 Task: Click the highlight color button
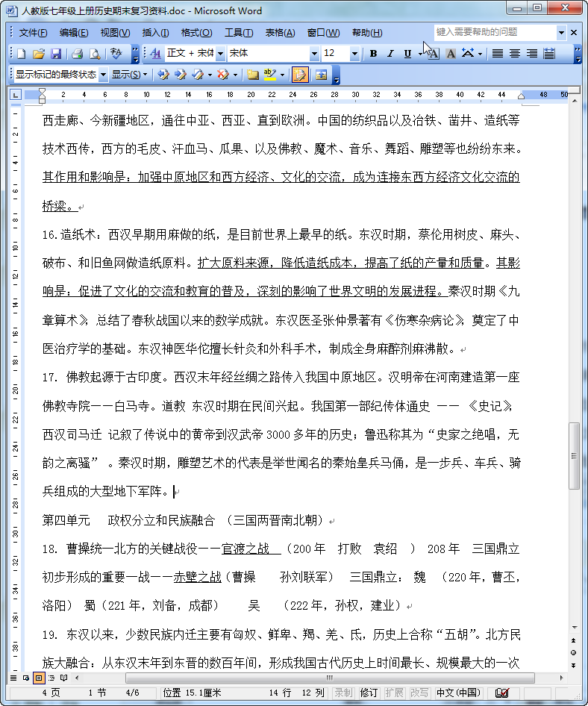point(268,75)
